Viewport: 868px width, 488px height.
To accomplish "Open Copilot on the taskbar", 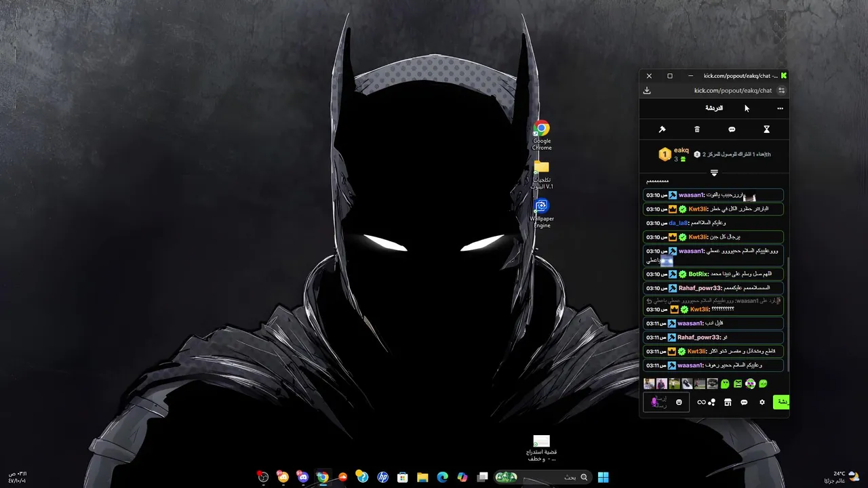I will click(462, 477).
